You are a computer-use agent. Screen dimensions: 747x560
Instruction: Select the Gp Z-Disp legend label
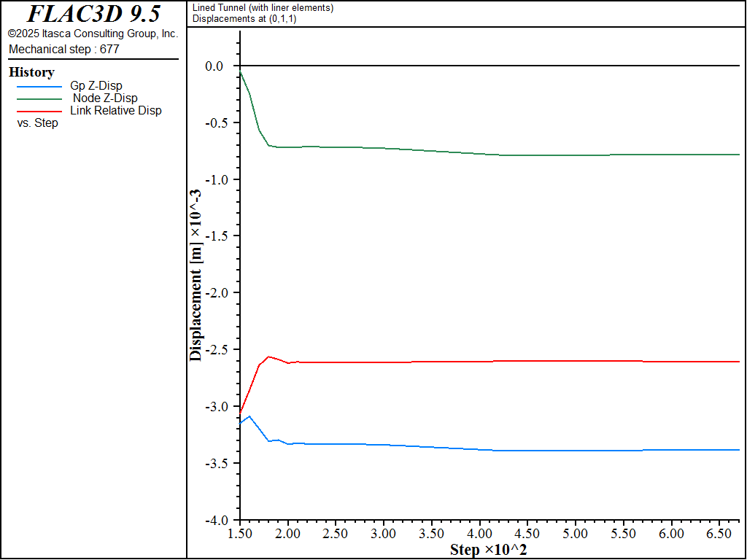(x=96, y=86)
